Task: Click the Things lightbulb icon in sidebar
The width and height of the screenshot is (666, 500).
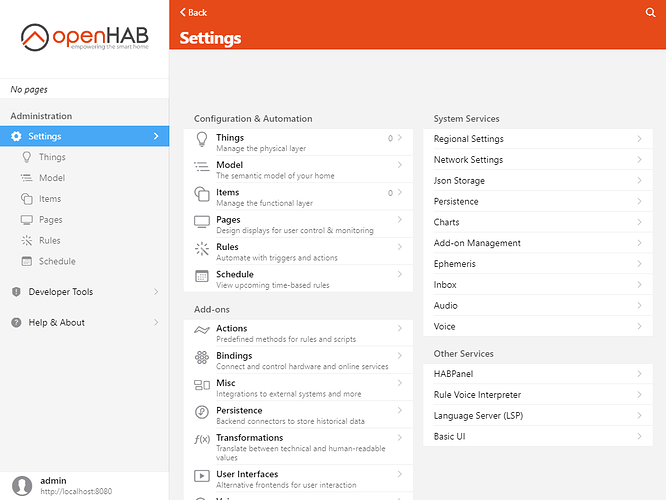Action: point(28,157)
